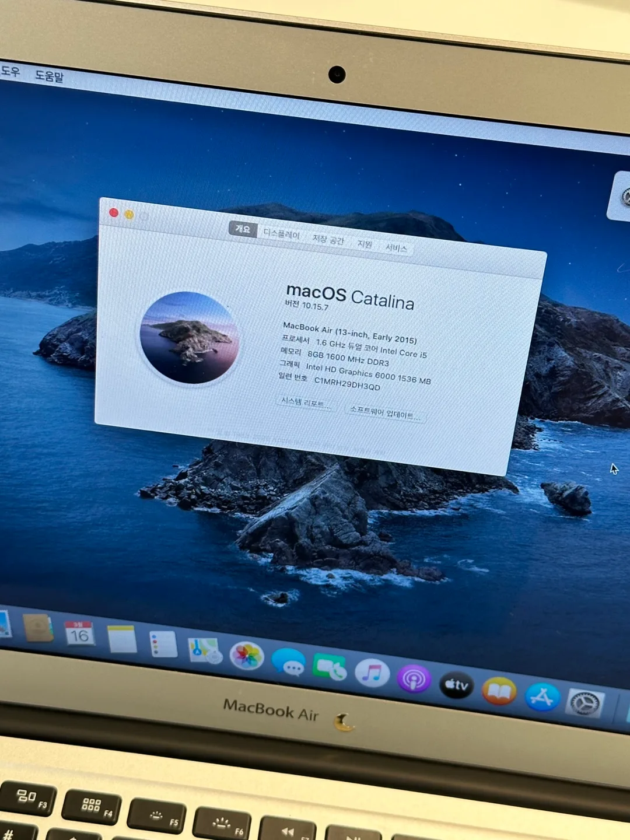Image resolution: width=630 pixels, height=840 pixels.
Task: Click the Intel HD Graphics 6000 text
Action: coord(369,374)
